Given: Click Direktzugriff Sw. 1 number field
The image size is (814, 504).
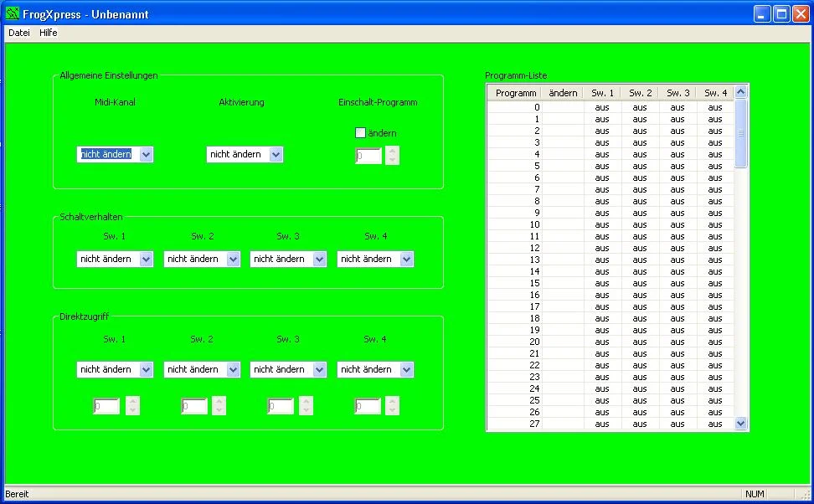Looking at the screenshot, I should (106, 406).
